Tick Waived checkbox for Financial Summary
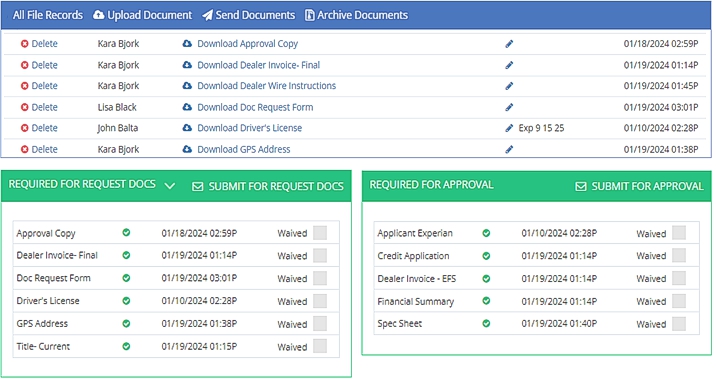 pos(679,301)
